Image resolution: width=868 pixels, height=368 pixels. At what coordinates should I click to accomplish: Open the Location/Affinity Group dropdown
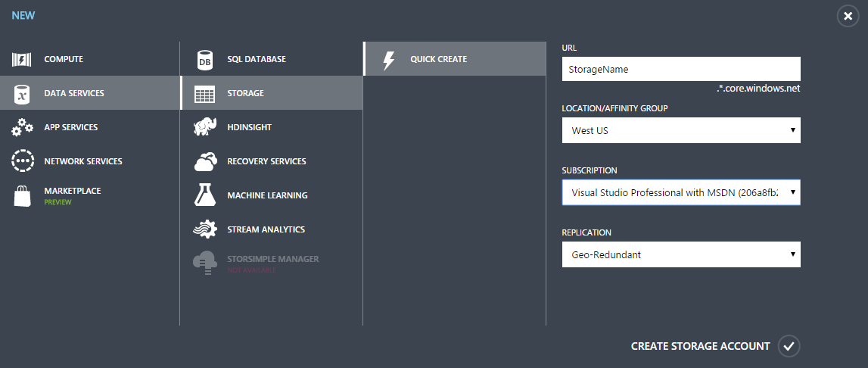tap(680, 130)
